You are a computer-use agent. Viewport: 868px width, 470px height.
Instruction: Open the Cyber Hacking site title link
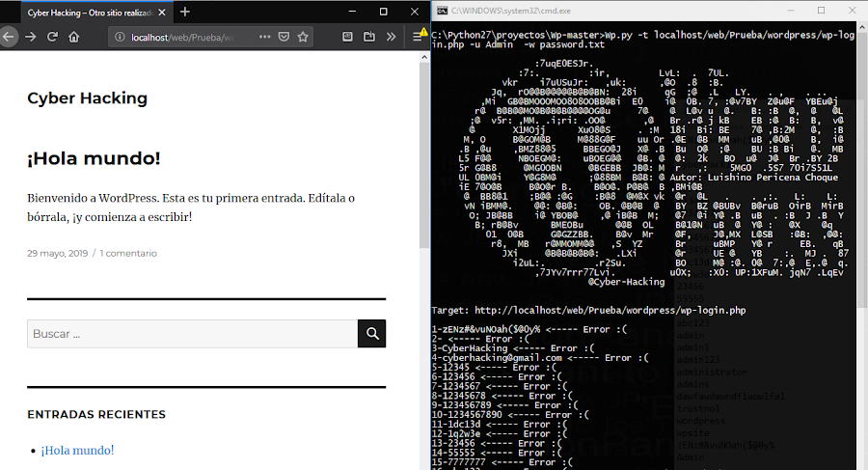88,98
